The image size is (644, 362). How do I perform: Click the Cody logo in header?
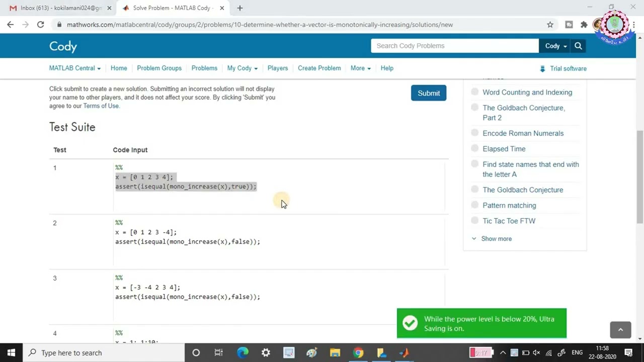click(63, 46)
